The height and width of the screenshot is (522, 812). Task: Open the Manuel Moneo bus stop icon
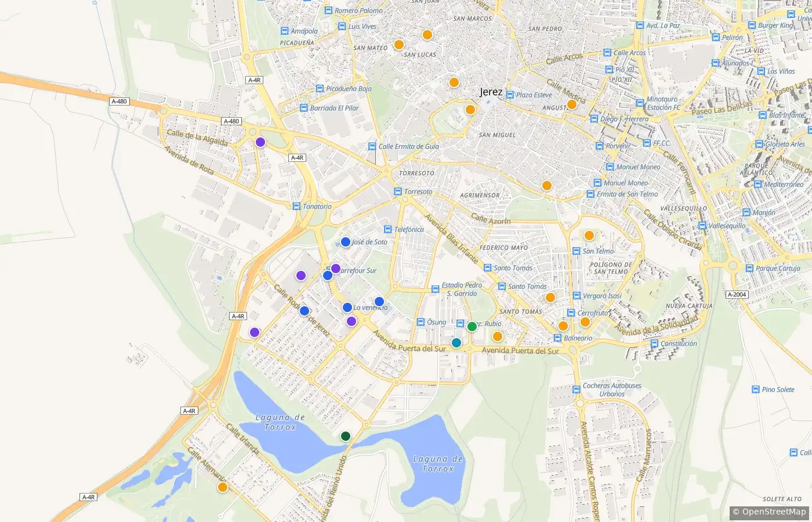[610, 167]
